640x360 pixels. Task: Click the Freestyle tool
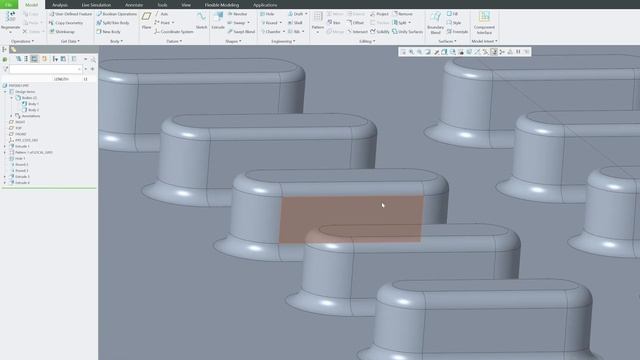coord(457,31)
